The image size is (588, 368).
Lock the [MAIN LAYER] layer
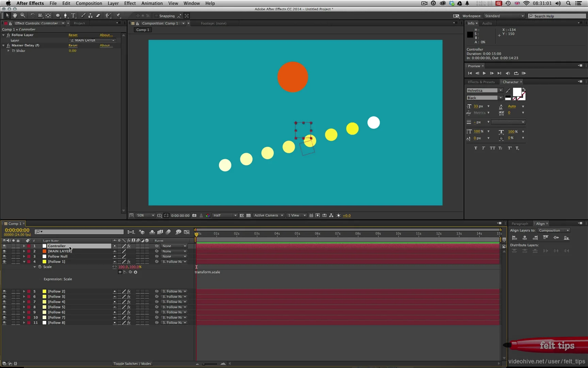coord(18,251)
